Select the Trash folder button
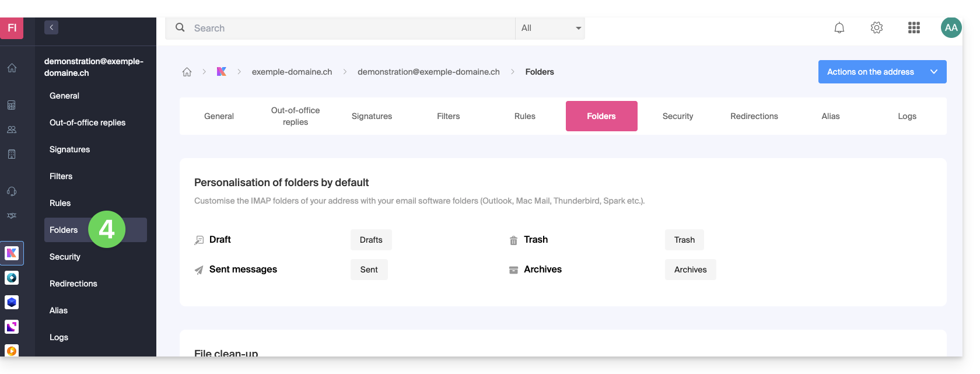Screen dimensions: 980x374 click(684, 240)
